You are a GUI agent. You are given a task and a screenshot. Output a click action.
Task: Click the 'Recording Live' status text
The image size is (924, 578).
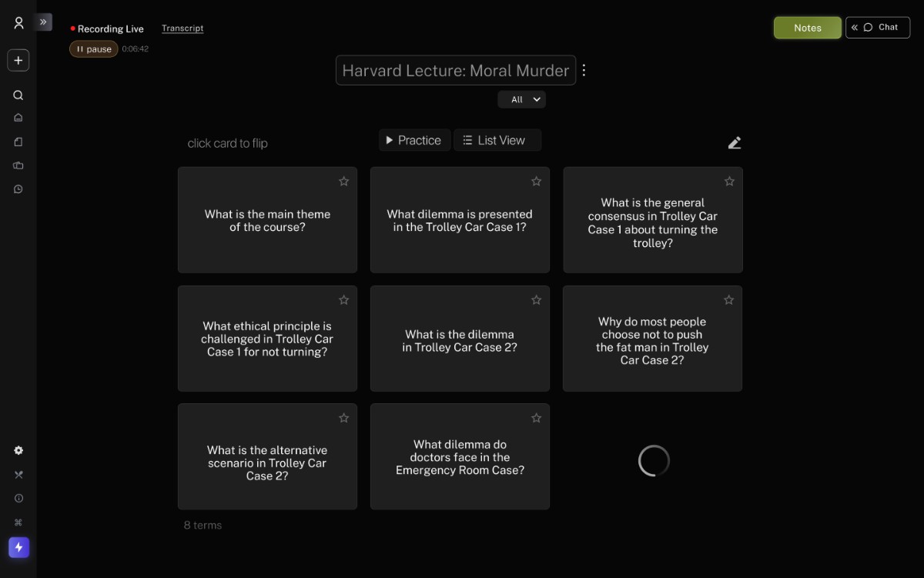(x=111, y=28)
